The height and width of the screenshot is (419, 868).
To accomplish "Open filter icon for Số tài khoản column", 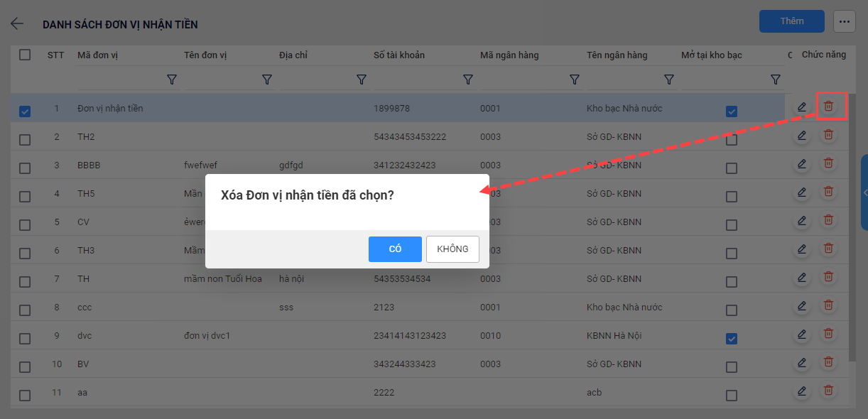I will pos(467,80).
